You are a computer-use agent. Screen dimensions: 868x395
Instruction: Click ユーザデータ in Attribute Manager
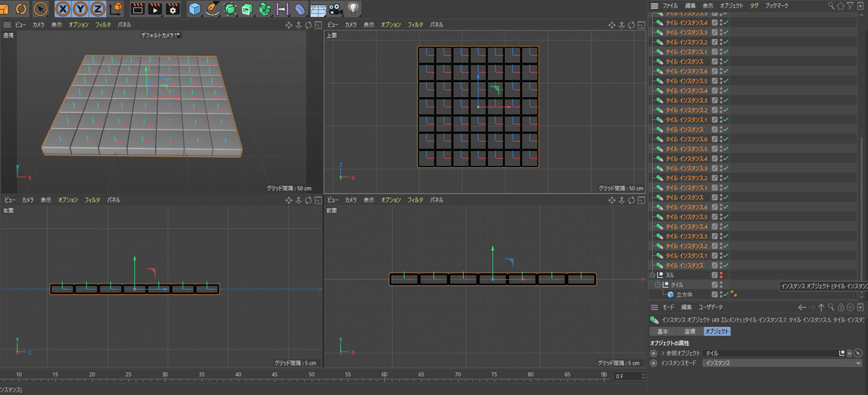coord(711,308)
